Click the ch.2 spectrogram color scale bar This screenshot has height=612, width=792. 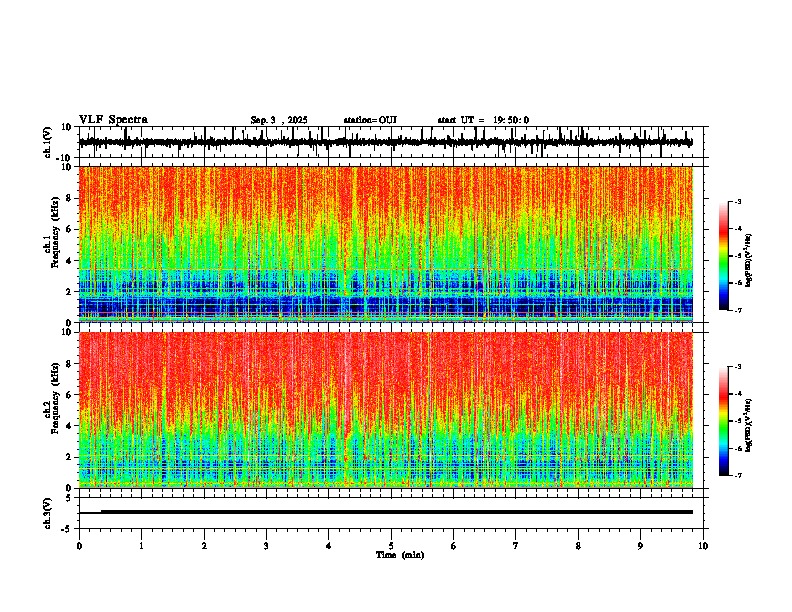pyautogui.click(x=724, y=421)
